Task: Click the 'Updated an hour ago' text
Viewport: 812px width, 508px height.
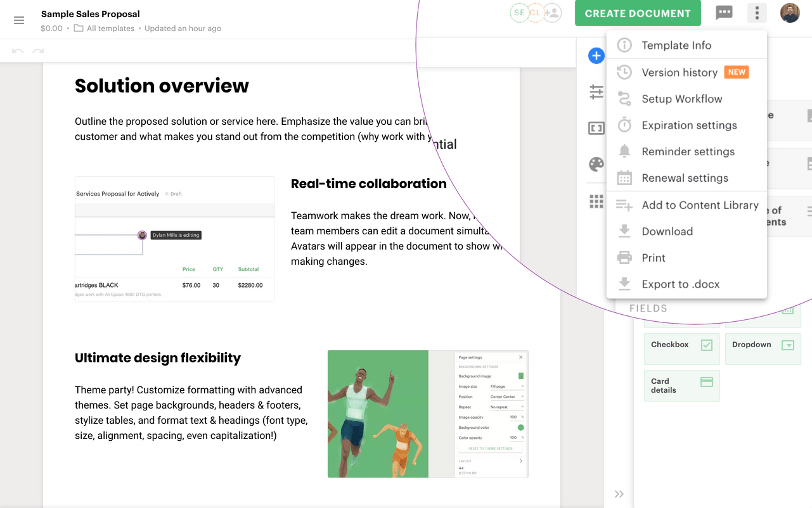Action: 183,29
